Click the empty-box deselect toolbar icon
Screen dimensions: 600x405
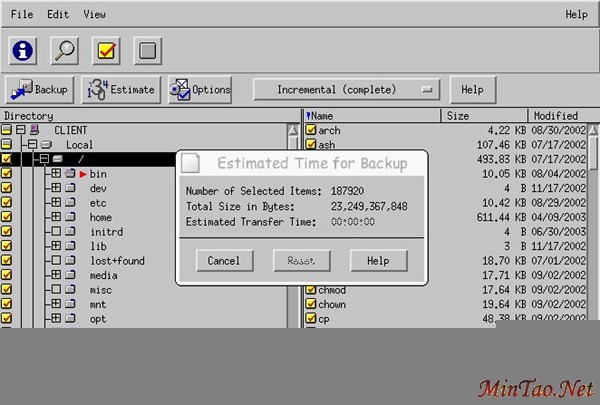tap(148, 51)
